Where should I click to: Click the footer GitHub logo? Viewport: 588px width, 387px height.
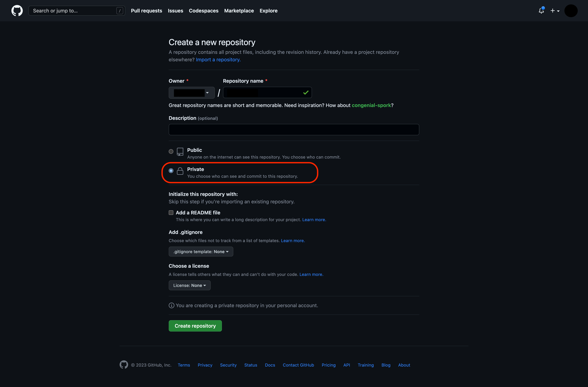tap(124, 365)
